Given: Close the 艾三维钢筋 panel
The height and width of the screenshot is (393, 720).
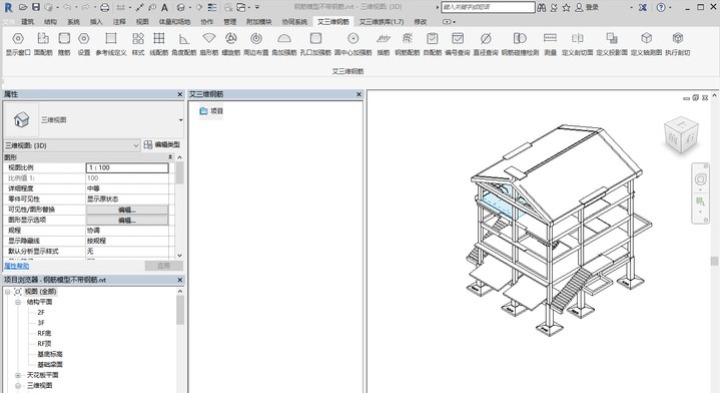Looking at the screenshot, I should tap(359, 94).
